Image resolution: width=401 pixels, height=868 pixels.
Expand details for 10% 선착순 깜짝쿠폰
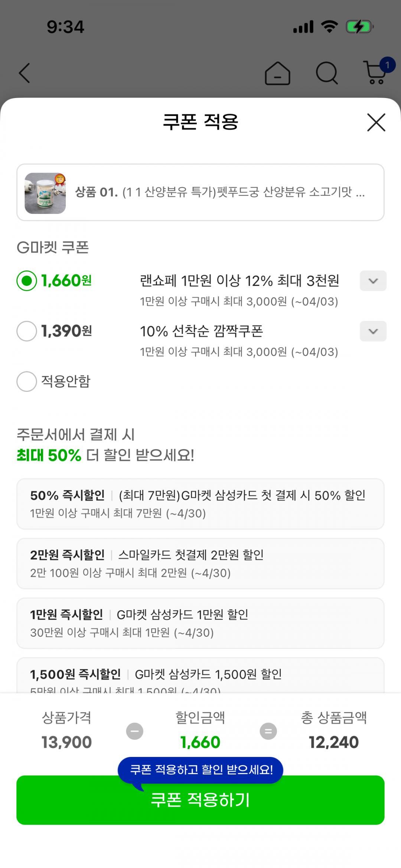tap(373, 331)
